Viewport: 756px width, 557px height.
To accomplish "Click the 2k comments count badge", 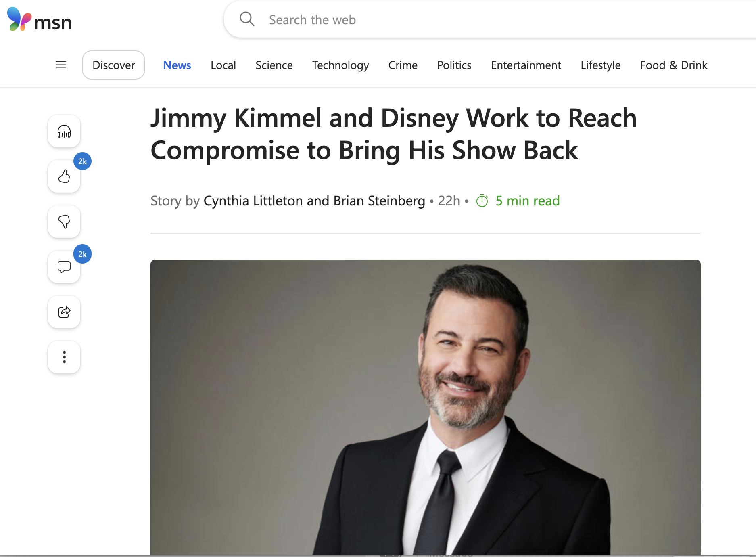I will click(82, 254).
